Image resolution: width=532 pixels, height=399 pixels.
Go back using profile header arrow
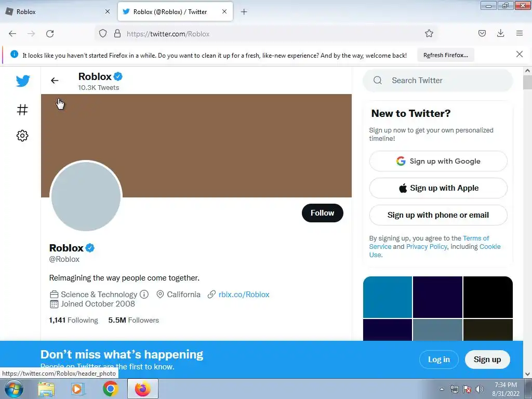(55, 81)
